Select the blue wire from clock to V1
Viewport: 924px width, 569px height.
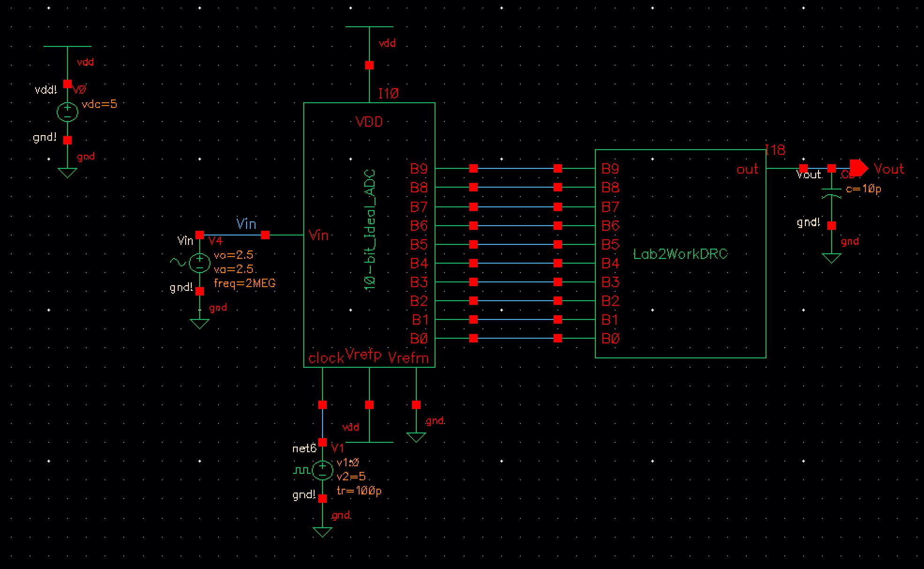[323, 423]
